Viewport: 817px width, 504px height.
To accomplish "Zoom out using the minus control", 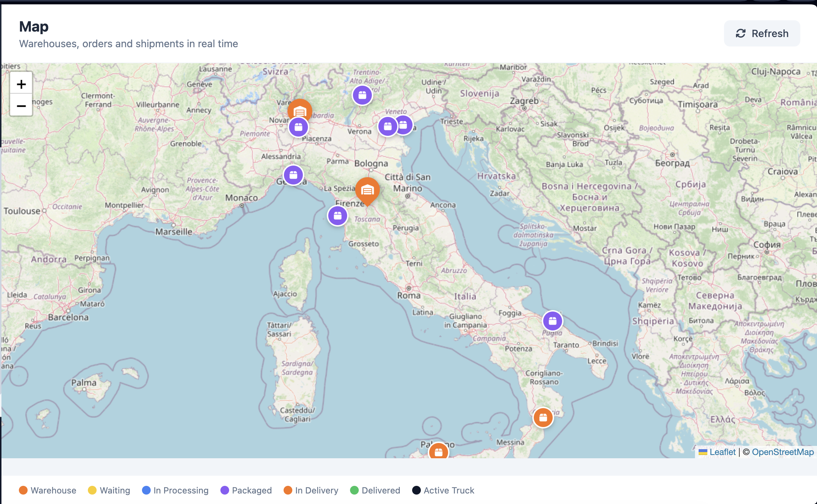I will (21, 105).
